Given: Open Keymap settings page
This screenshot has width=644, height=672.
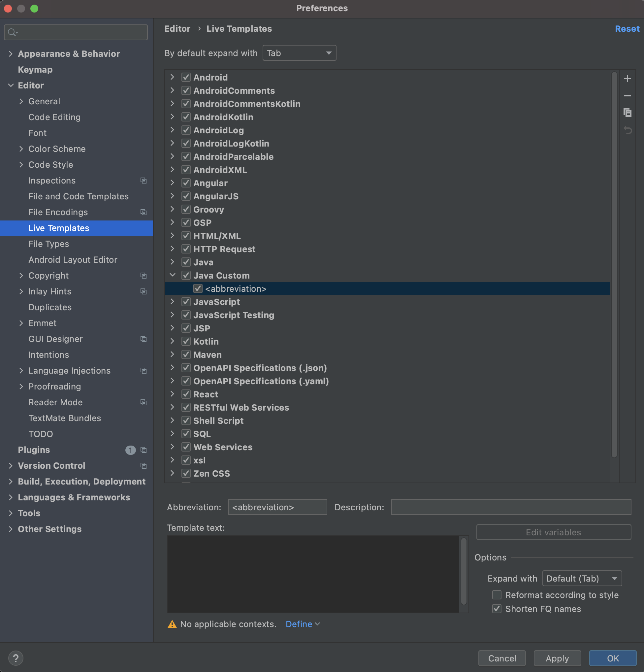Looking at the screenshot, I should coord(35,70).
